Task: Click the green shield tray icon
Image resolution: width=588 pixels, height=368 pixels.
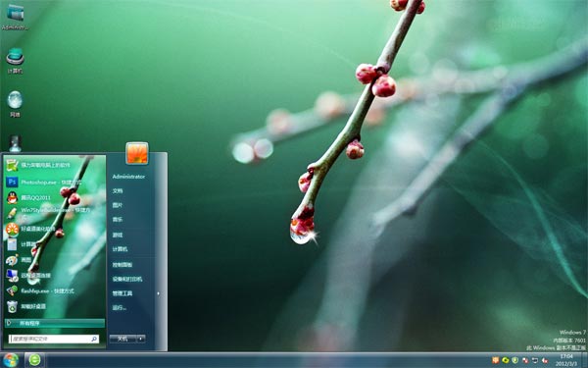Action: (515, 360)
